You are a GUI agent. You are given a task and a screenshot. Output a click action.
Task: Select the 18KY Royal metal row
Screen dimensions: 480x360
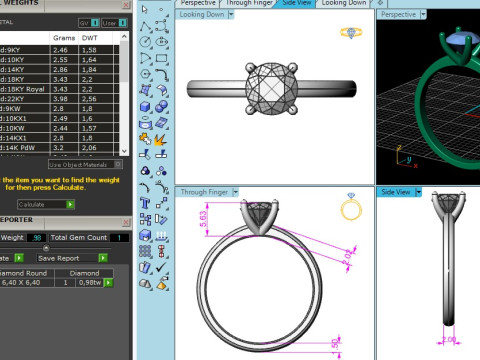(59, 89)
